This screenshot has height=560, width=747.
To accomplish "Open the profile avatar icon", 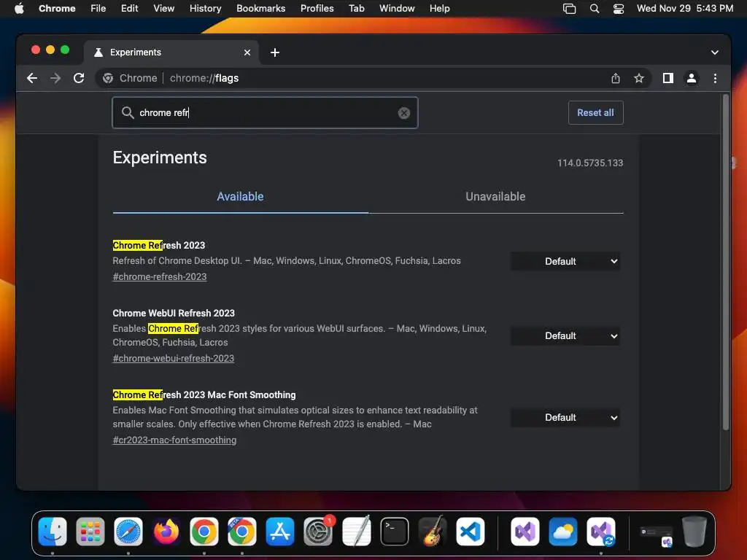I will 692,78.
